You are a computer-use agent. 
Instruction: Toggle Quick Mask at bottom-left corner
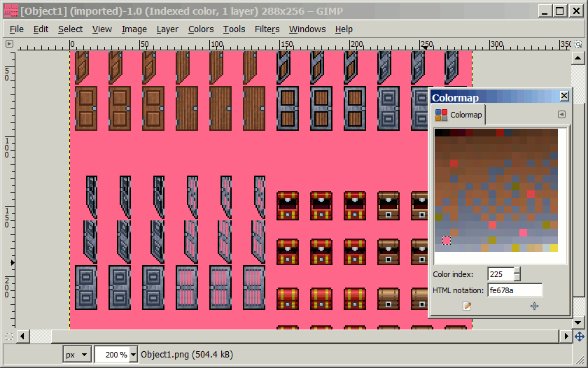(x=9, y=337)
